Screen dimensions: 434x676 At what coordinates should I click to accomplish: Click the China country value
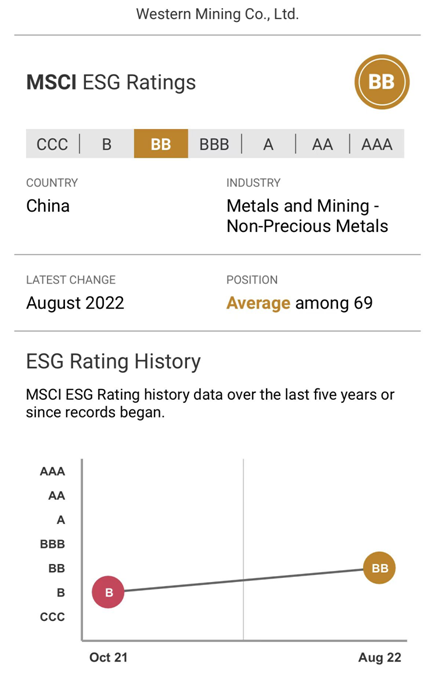(48, 206)
